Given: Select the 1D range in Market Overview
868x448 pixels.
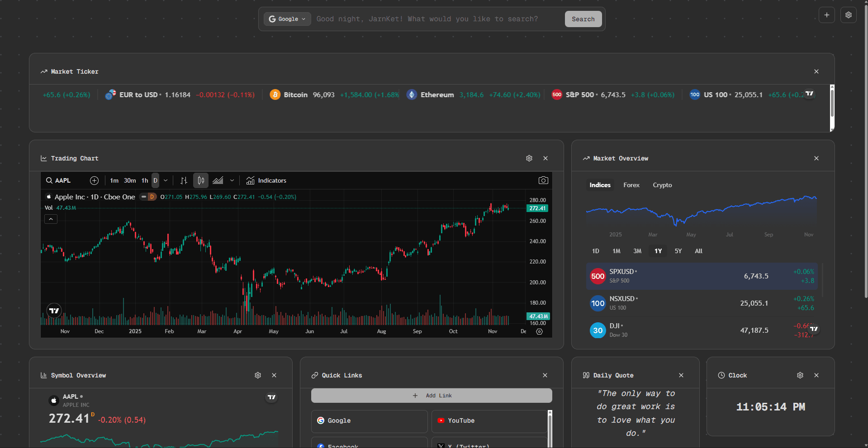Looking at the screenshot, I should point(595,251).
